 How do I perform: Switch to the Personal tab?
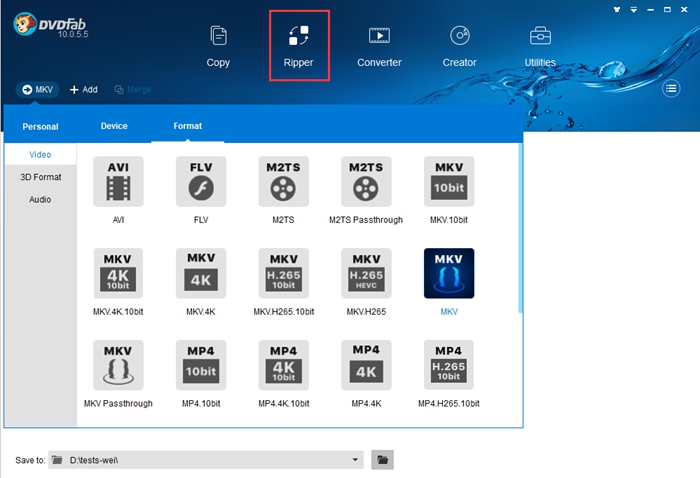40,127
